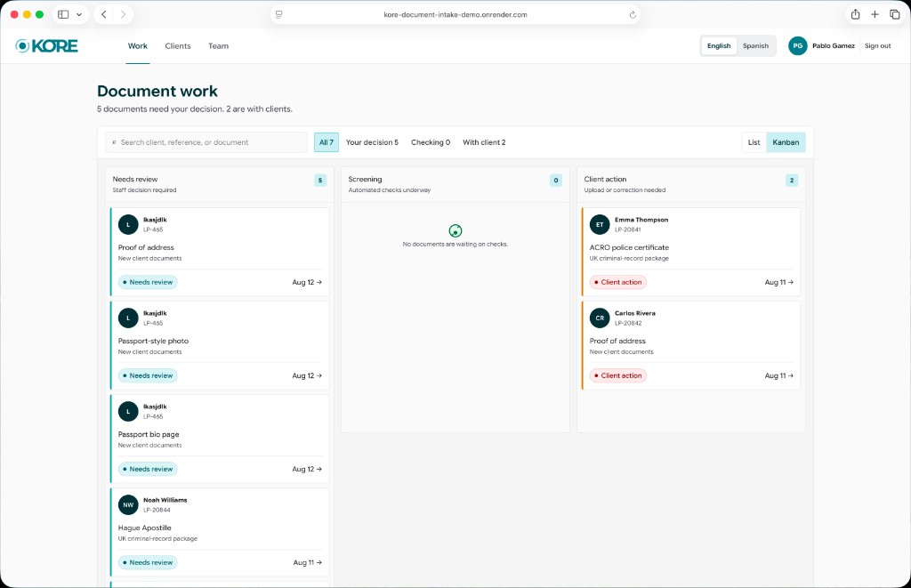Viewport: 911px width, 588px height.
Task: Filter by Your decision 5
Action: [x=373, y=142]
